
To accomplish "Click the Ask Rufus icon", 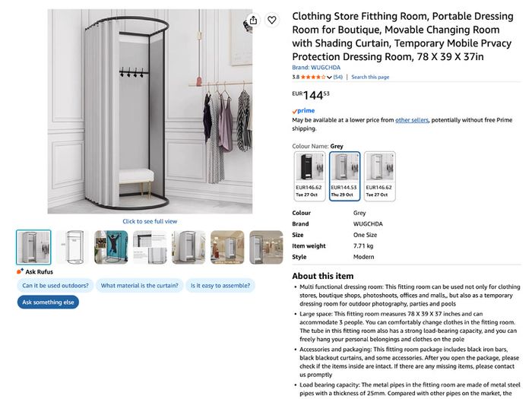I will point(20,271).
